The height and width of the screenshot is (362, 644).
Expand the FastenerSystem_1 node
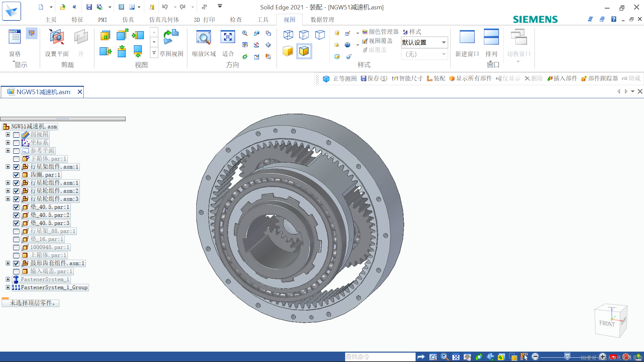tap(8, 279)
